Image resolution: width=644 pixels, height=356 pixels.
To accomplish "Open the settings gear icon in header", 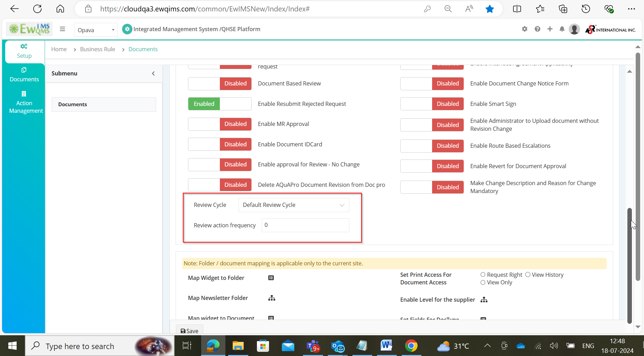I will [525, 29].
